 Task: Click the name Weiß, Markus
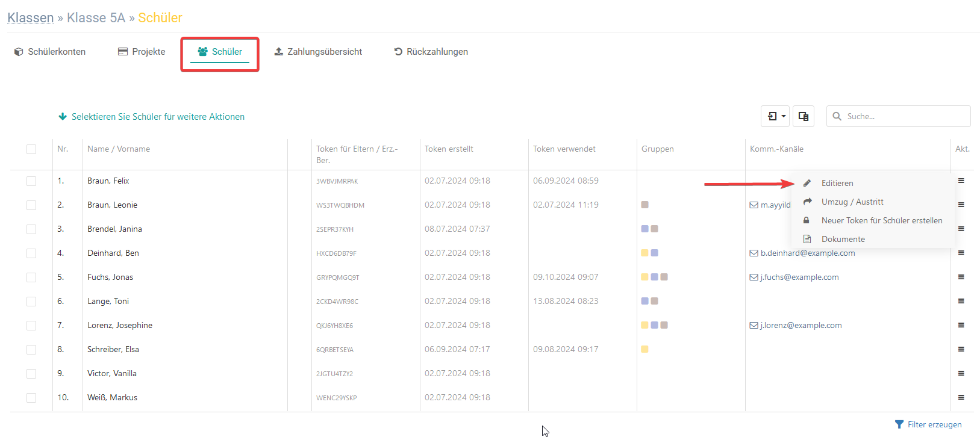tap(112, 397)
